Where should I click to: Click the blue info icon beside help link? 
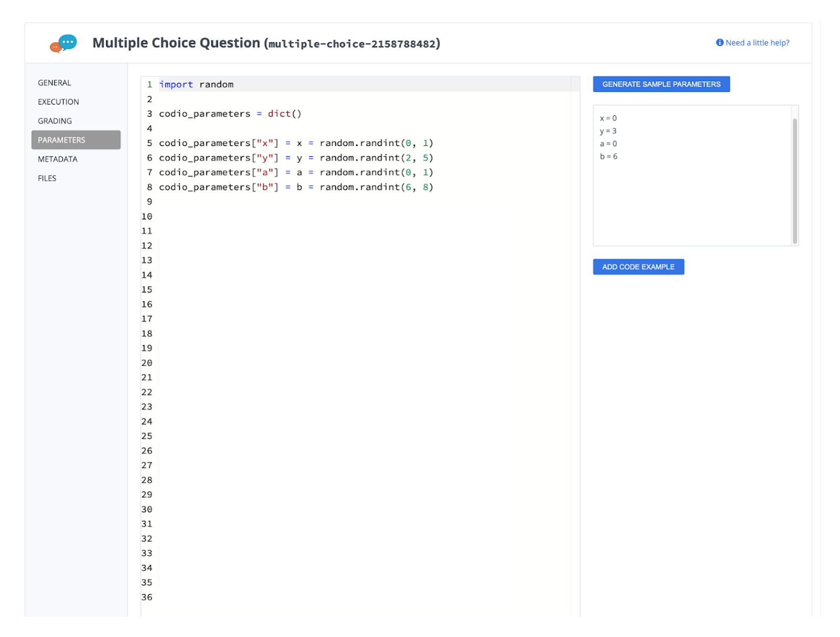[719, 43]
